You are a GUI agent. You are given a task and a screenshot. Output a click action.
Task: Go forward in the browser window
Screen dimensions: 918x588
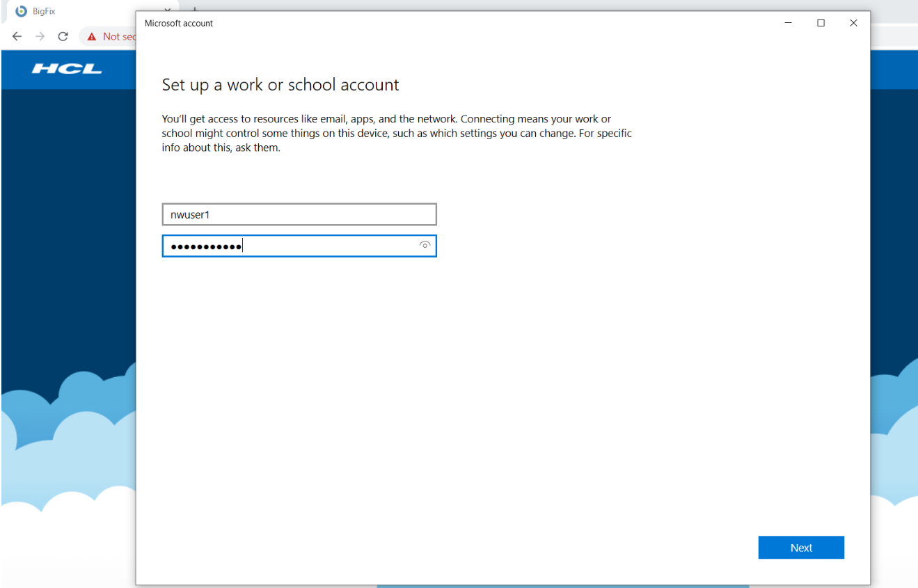pos(40,36)
